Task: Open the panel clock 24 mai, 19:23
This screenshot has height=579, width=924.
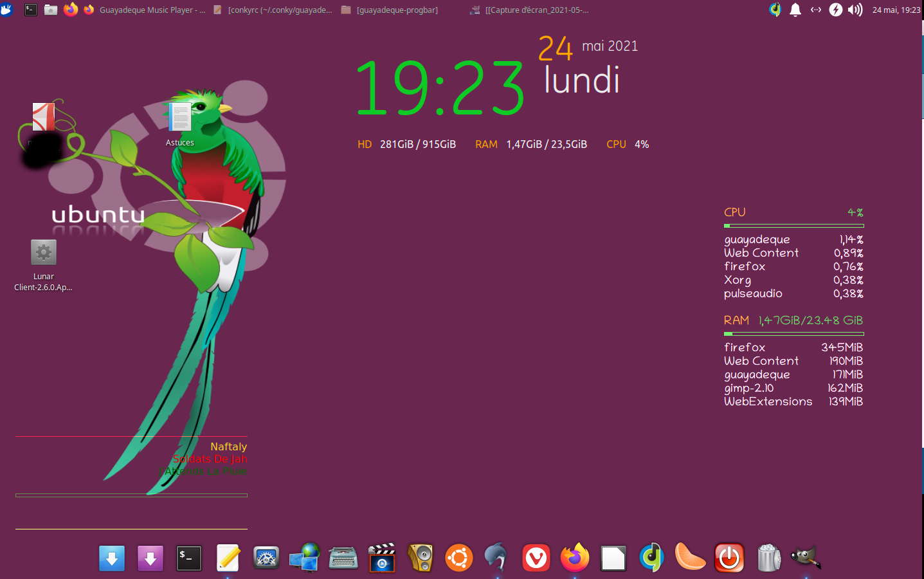Action: (x=896, y=10)
